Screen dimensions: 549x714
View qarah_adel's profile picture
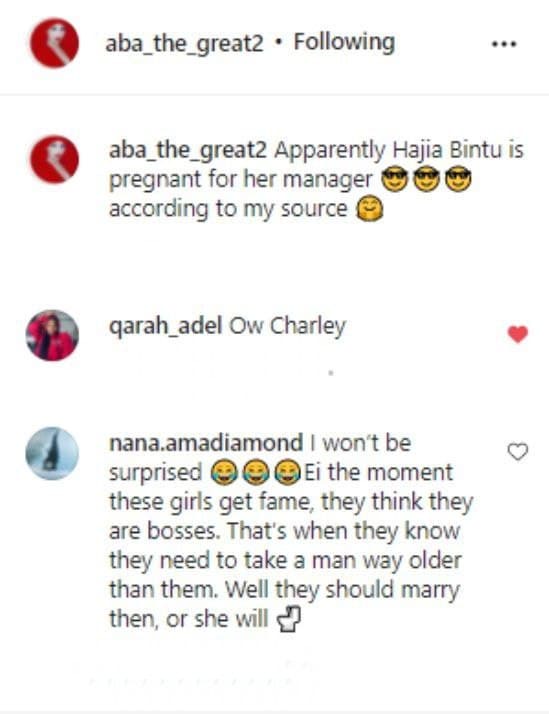click(x=52, y=336)
